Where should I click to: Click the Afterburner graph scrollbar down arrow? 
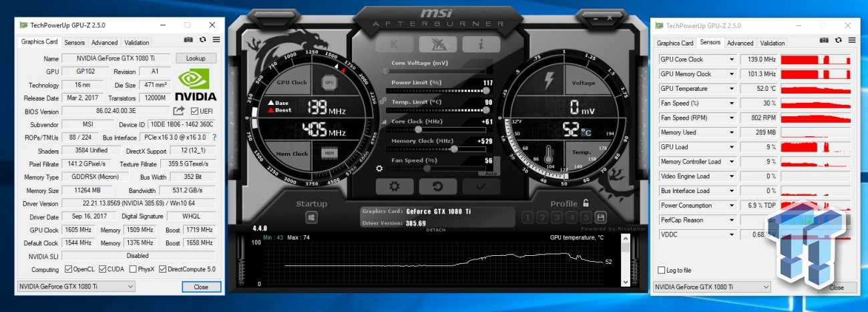625,282
